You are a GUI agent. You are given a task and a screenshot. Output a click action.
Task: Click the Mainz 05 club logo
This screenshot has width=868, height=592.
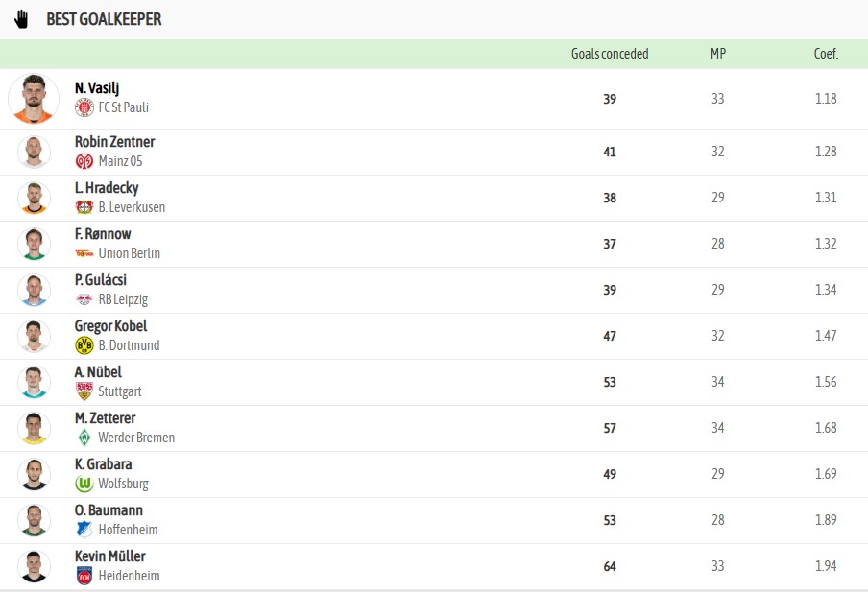[84, 161]
